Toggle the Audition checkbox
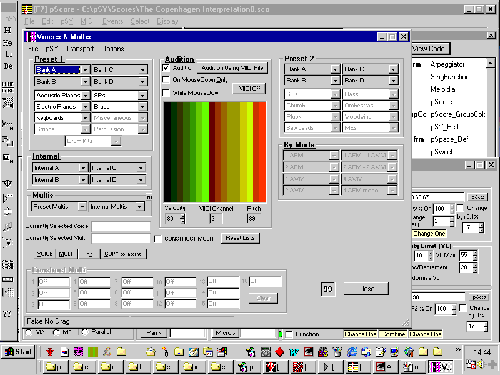 (166, 68)
